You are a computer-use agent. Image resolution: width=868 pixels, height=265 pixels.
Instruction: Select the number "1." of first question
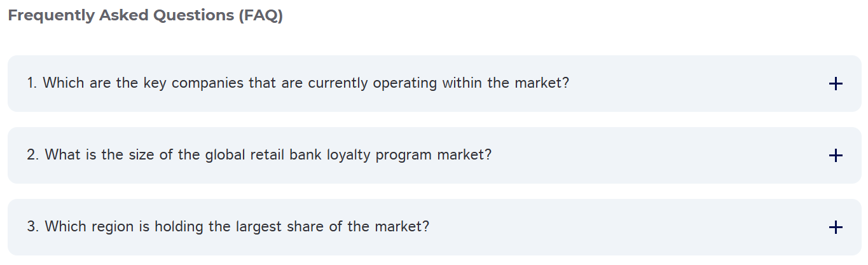pos(32,83)
